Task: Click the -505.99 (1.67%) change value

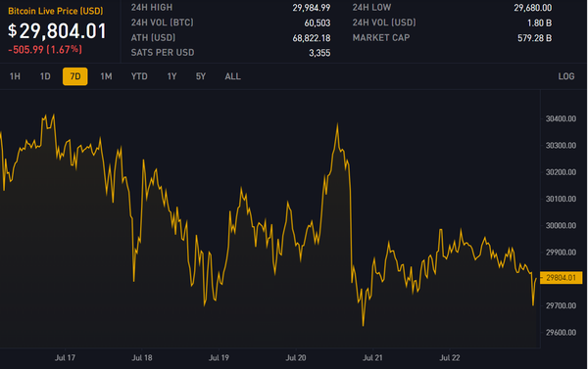Action: 45,50
